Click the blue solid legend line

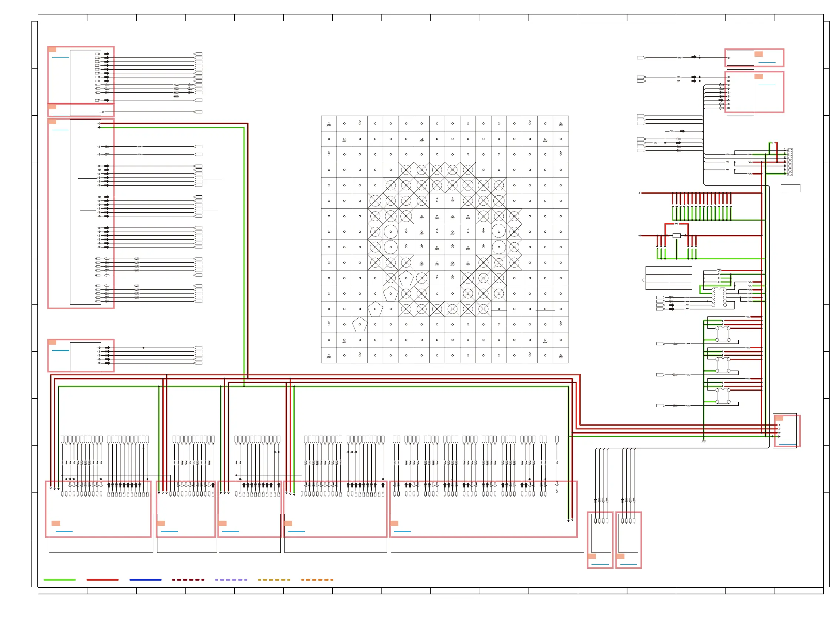coord(145,580)
